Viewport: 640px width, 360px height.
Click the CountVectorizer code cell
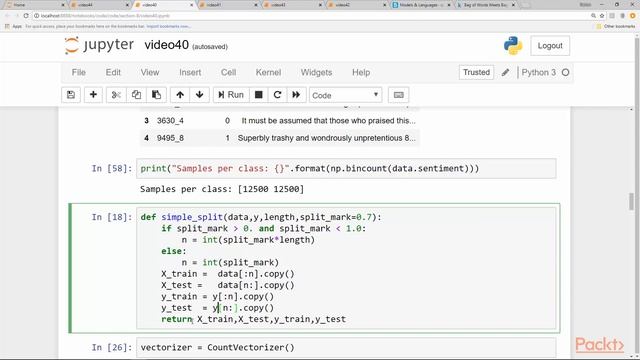[x=346, y=348]
